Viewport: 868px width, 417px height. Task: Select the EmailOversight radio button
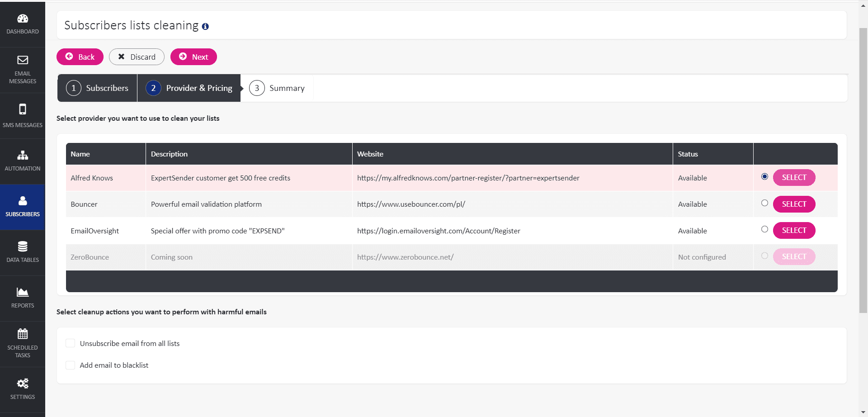(x=764, y=229)
